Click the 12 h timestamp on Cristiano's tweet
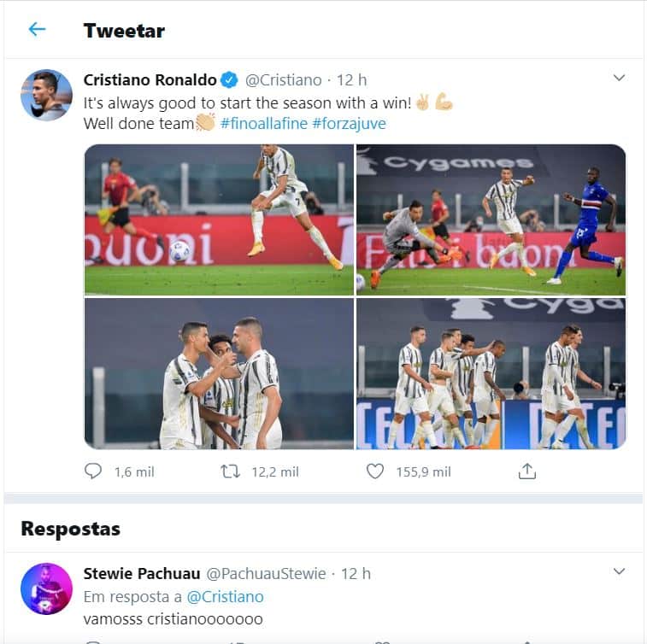647x644 pixels. (352, 80)
